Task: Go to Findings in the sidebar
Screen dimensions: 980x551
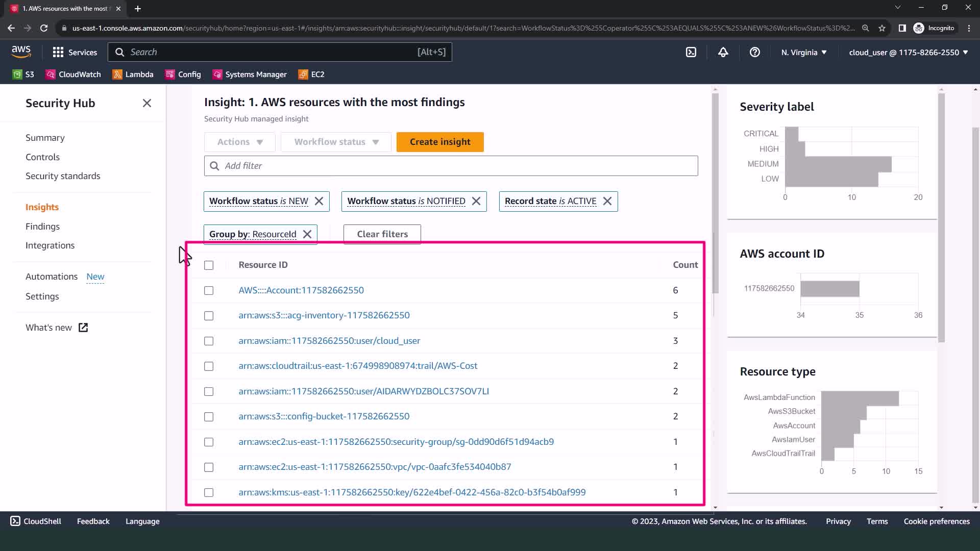Action: click(x=42, y=226)
